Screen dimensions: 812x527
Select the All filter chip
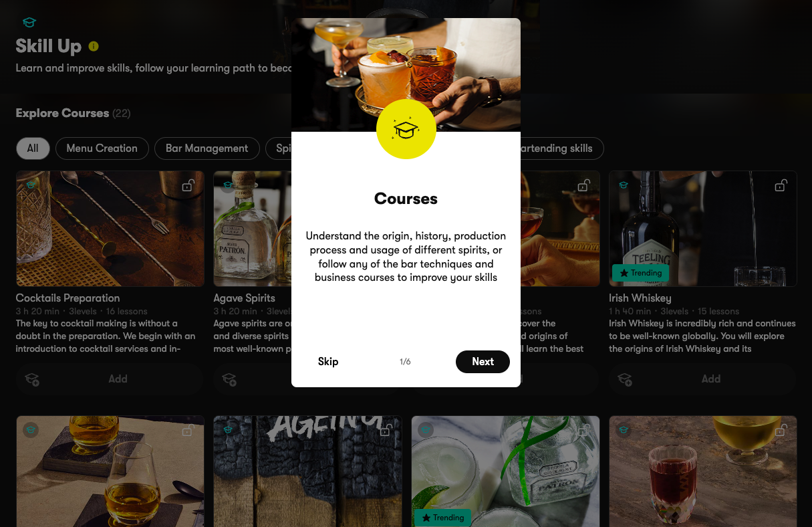pos(33,148)
